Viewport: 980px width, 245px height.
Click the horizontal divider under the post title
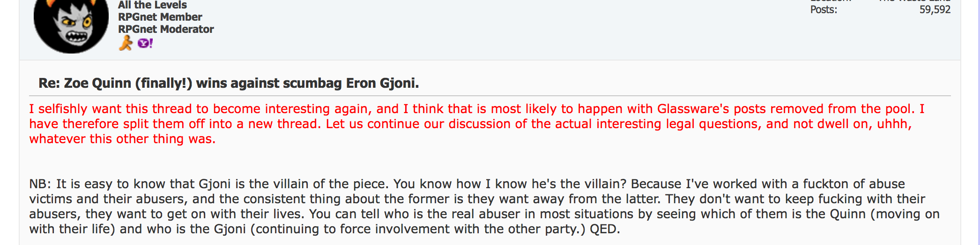point(490,96)
